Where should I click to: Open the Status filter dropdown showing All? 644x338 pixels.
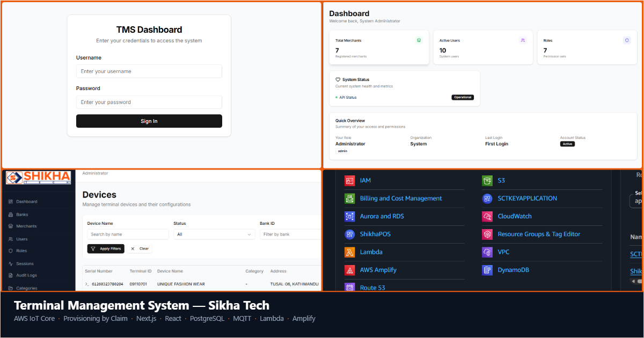(214, 234)
